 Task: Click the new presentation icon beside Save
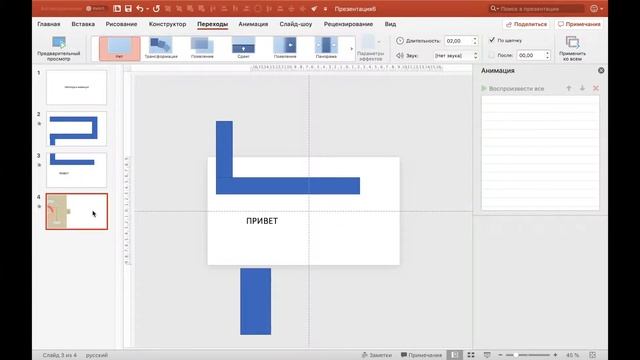[x=117, y=9]
